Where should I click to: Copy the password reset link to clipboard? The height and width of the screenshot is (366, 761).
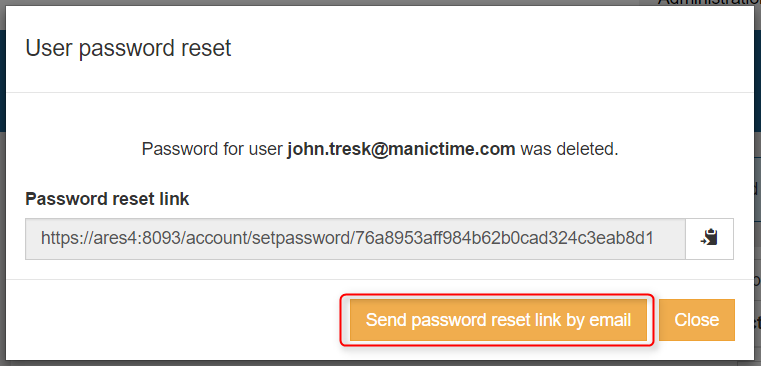point(709,238)
